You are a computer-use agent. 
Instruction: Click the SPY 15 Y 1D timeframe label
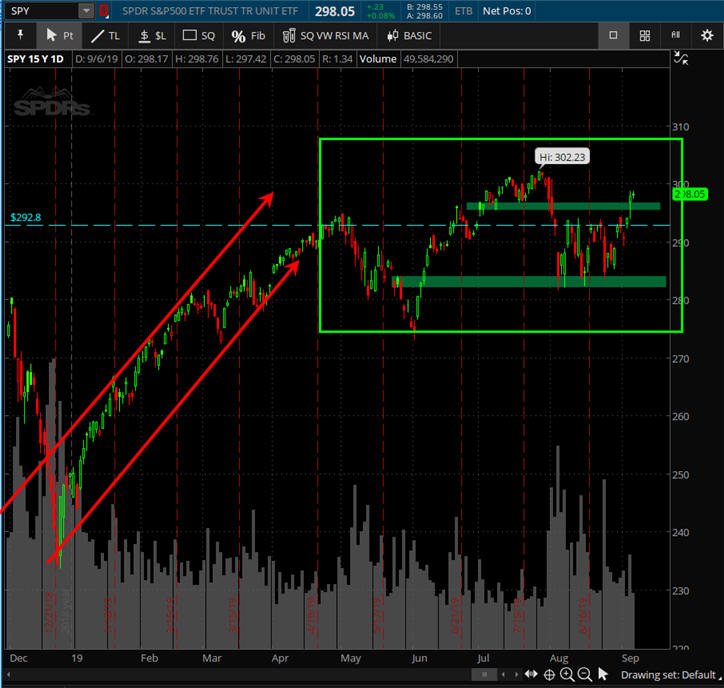click(36, 59)
